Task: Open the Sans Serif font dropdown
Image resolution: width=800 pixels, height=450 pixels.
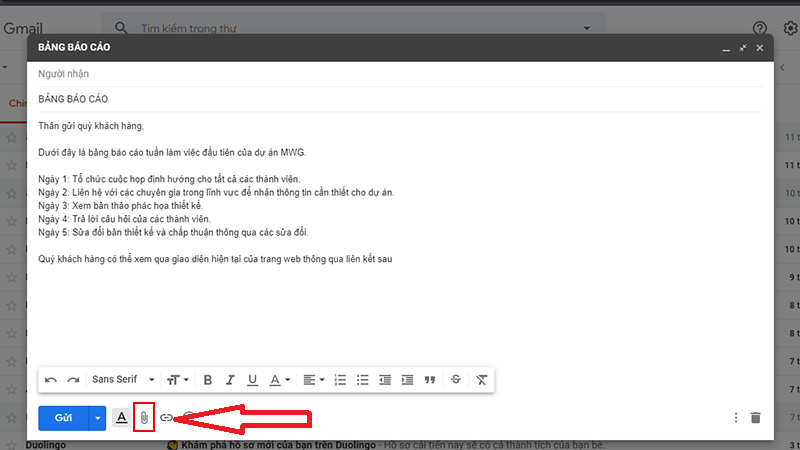Action: (x=123, y=380)
